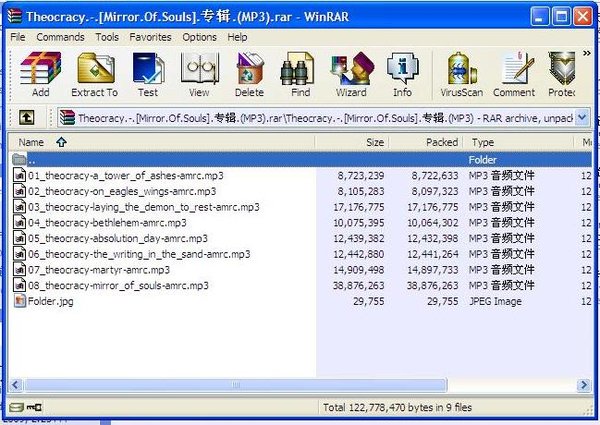This screenshot has height=425, width=600.
Task: Maximize the WinRAR window
Action: click(561, 17)
